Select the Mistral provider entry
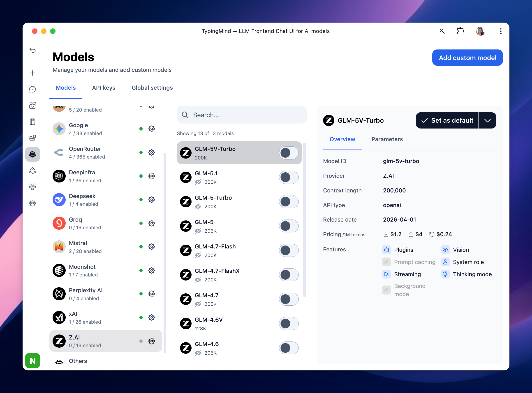The height and width of the screenshot is (393, 532). pyautogui.click(x=106, y=247)
